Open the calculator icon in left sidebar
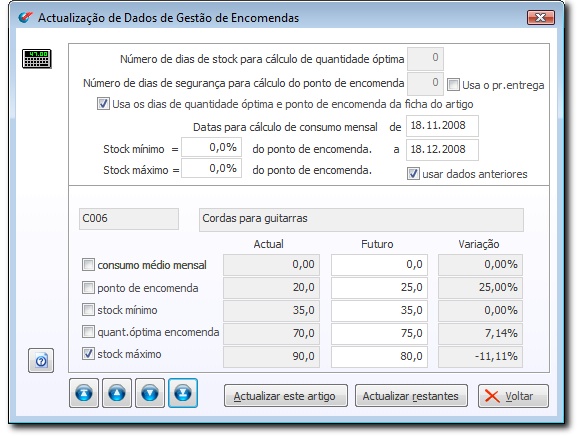 click(36, 58)
